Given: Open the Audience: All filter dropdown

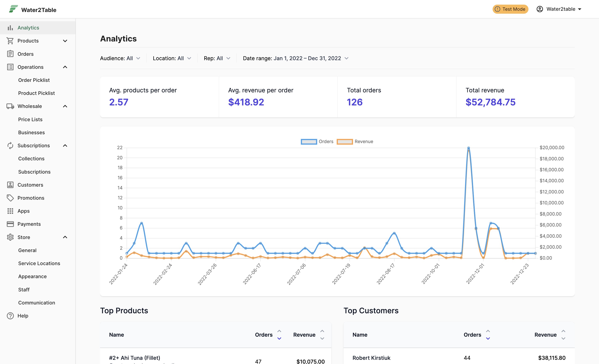Looking at the screenshot, I should (x=120, y=58).
